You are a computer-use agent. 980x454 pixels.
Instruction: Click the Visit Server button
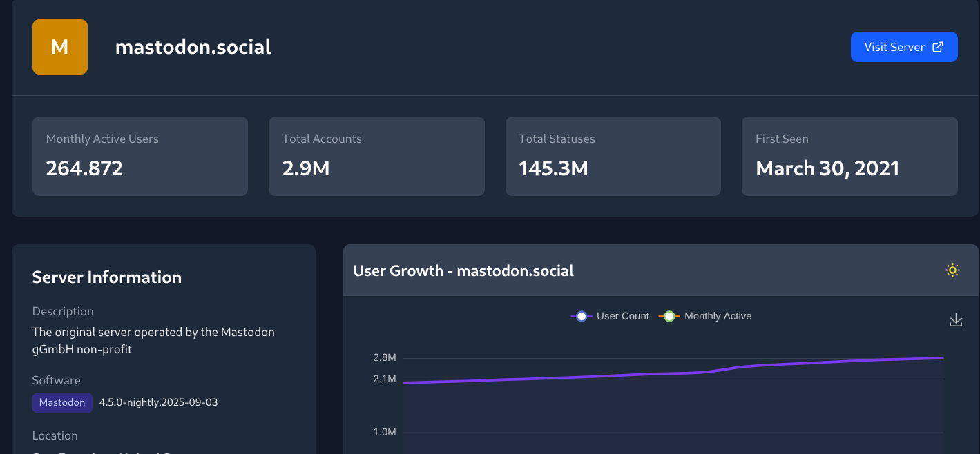pyautogui.click(x=904, y=47)
